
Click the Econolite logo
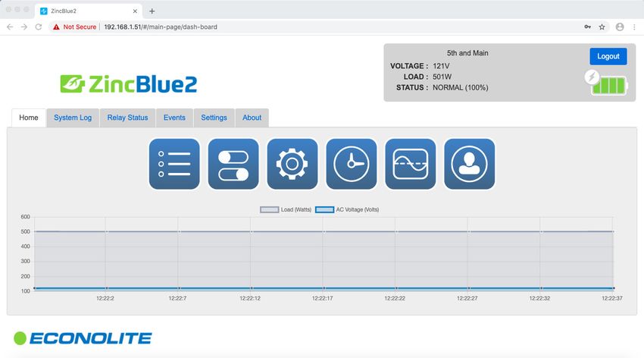[x=83, y=338]
